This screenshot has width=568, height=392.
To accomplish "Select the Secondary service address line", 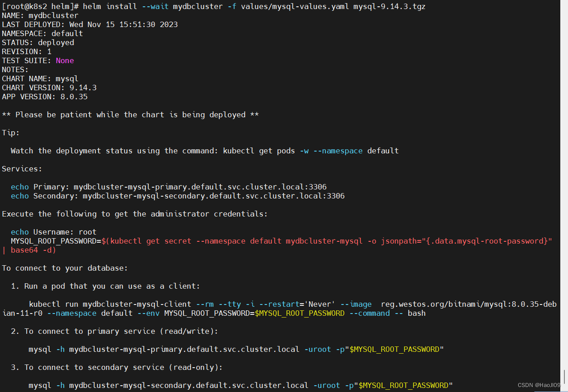I will (x=178, y=196).
